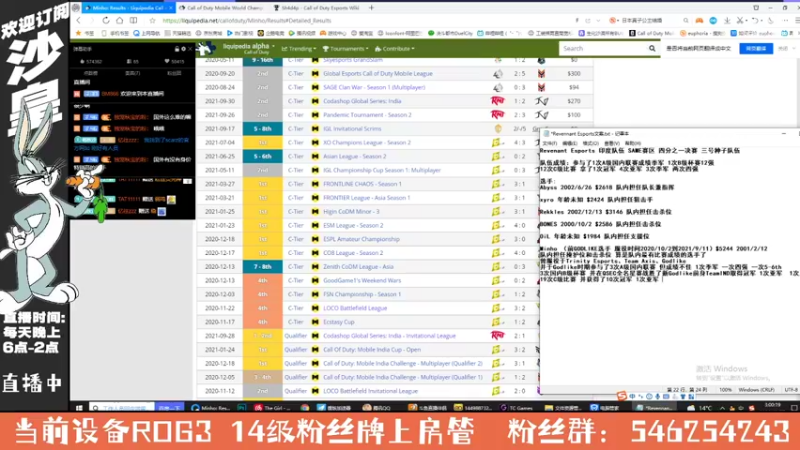Show hidden system tray icons chevron
Screen dimensions: 800x450
722,408
